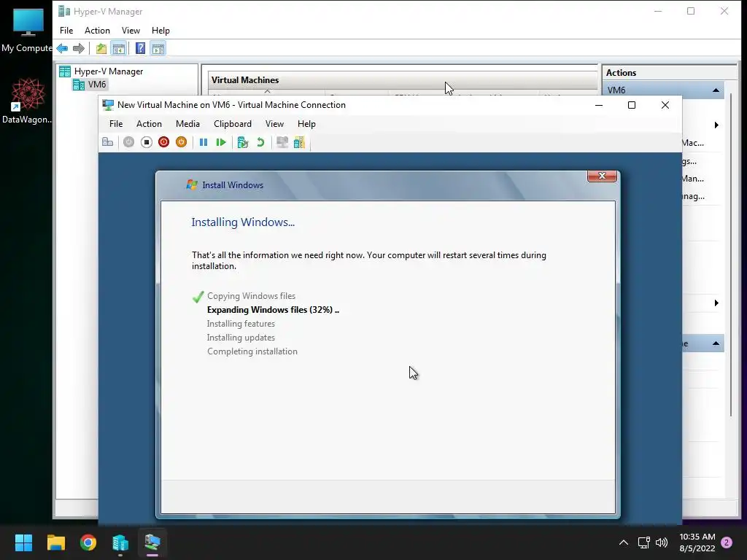Image resolution: width=747 pixels, height=560 pixels.
Task: Open My Computer desktop icon
Action: click(x=28, y=29)
